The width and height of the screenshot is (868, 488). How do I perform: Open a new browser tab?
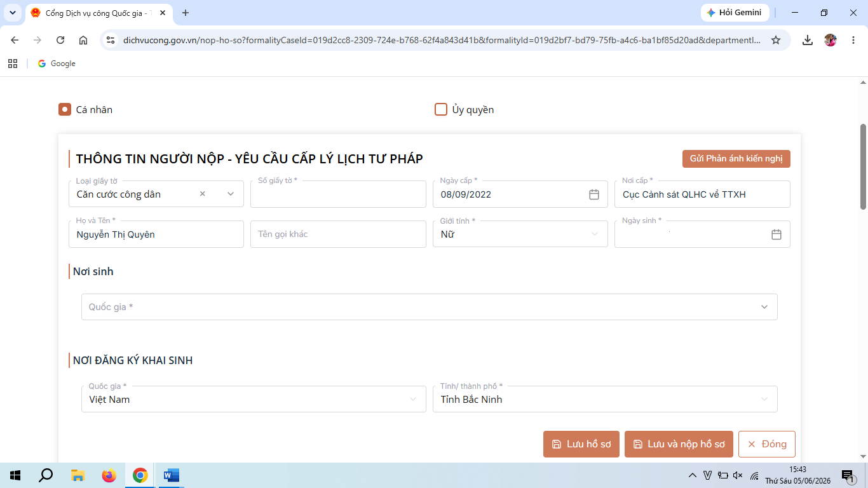point(186,13)
